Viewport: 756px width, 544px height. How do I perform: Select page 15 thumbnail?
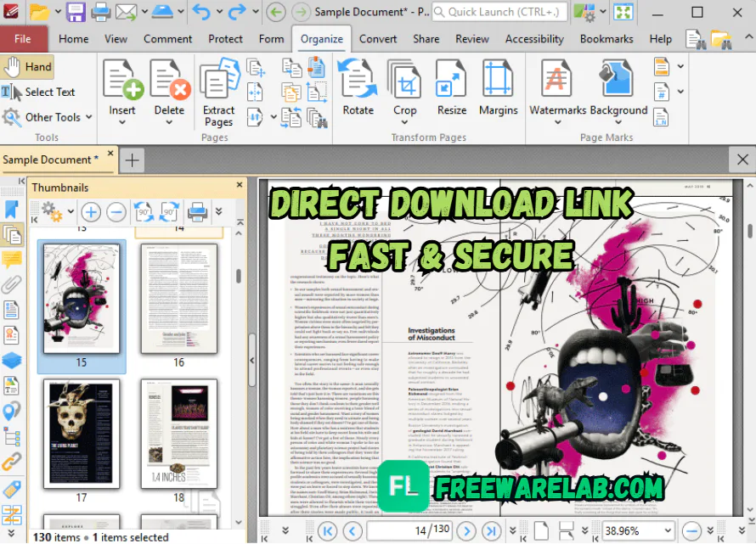(x=82, y=300)
